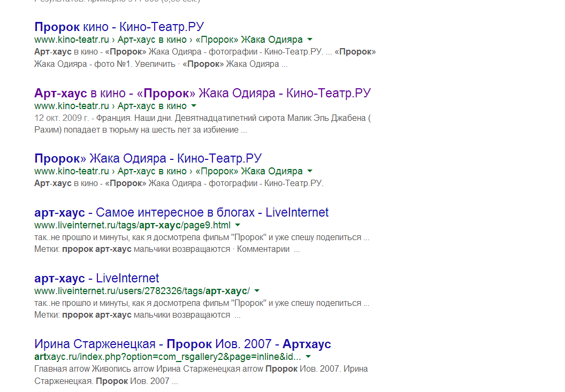The height and width of the screenshot is (392, 565).
Task: Open the 'Пророк» Жака Одияра - Кино-Театр.РУ' result
Action: [148, 158]
